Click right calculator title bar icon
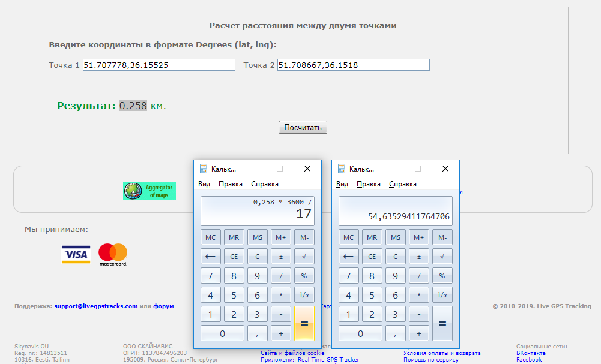 pyautogui.click(x=342, y=169)
